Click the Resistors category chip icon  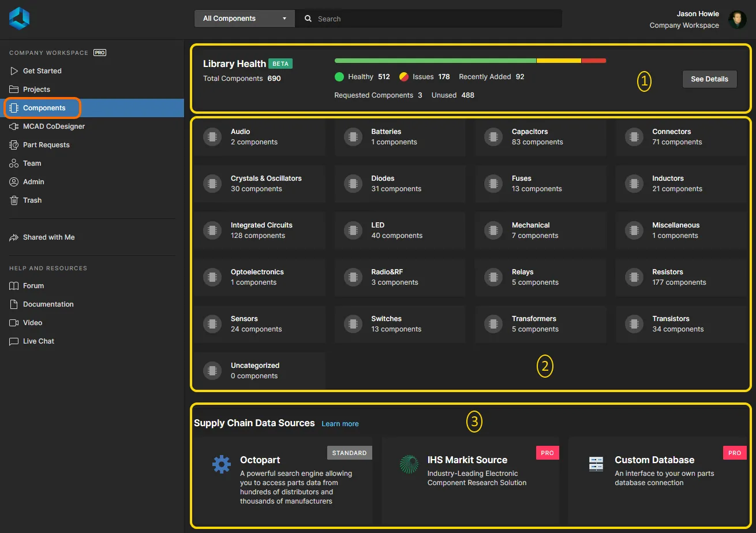[634, 277]
